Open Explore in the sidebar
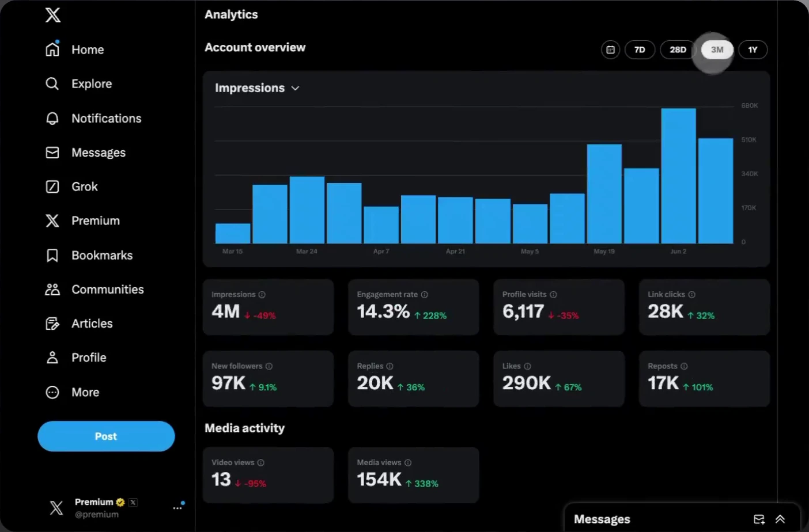Screen dimensions: 809x532 pyautogui.click(x=79, y=84)
